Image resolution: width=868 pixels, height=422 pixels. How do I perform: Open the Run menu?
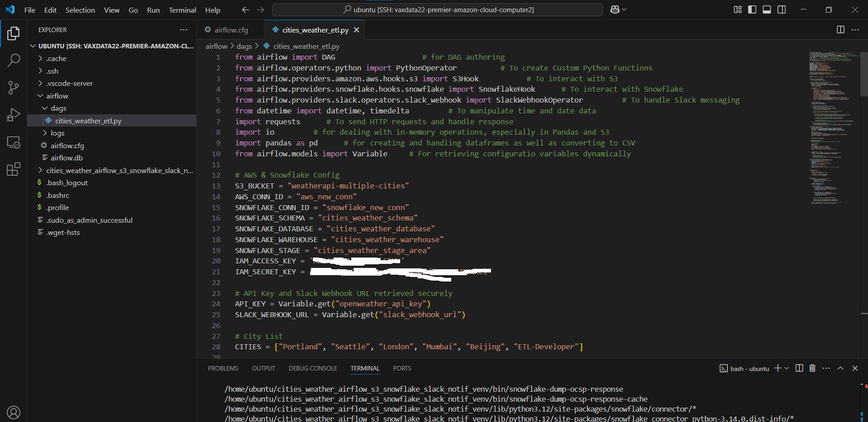(x=153, y=10)
